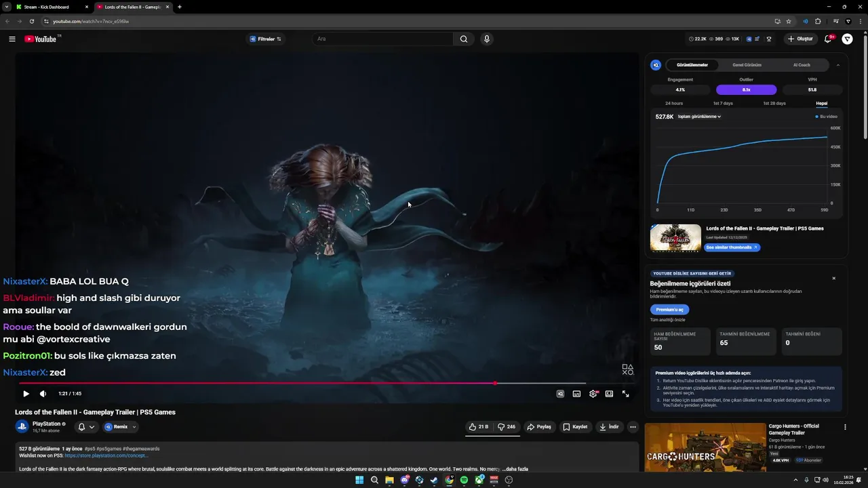Open PlayStation channel avatar
Screen dimensions: 868x488
tap(22, 427)
